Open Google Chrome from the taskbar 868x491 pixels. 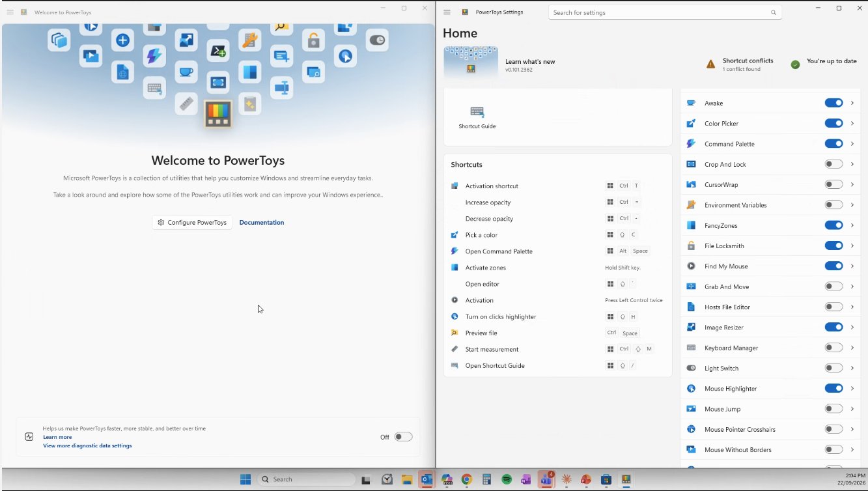[467, 479]
